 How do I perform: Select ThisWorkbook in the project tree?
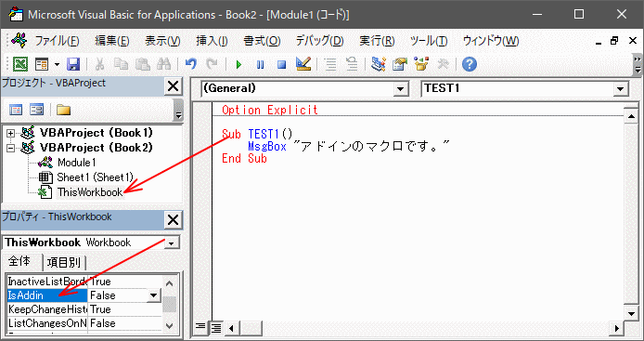click(x=90, y=192)
